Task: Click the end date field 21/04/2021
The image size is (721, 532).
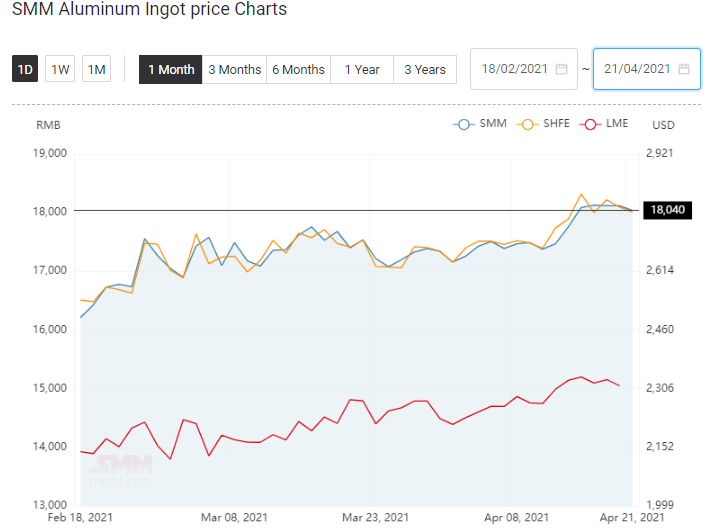Action: tap(647, 69)
